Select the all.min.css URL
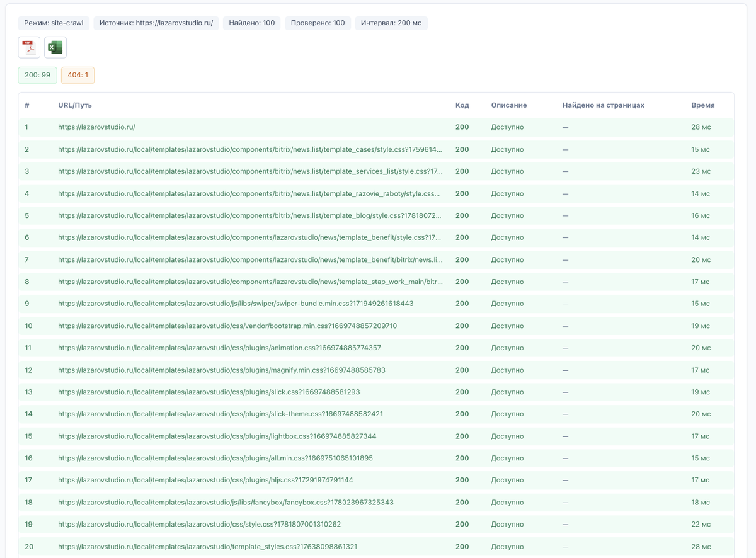The height and width of the screenshot is (558, 756). pyautogui.click(x=215, y=458)
